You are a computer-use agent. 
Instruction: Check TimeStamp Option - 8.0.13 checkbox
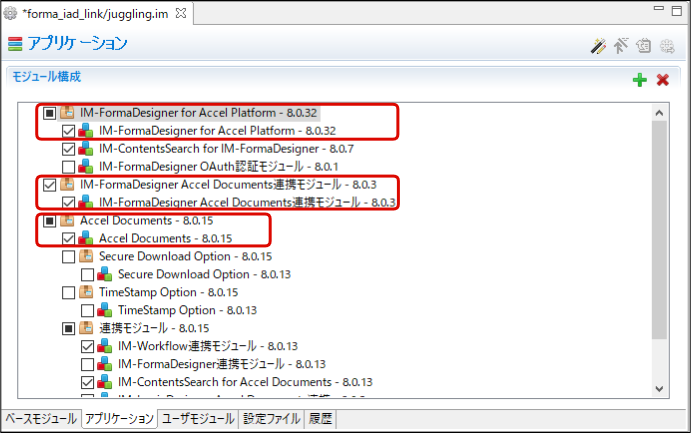(87, 311)
